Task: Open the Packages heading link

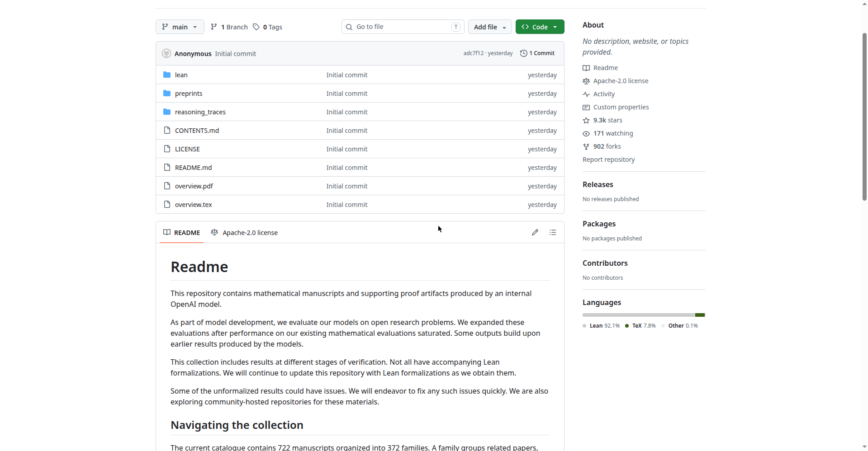Action: (x=599, y=224)
